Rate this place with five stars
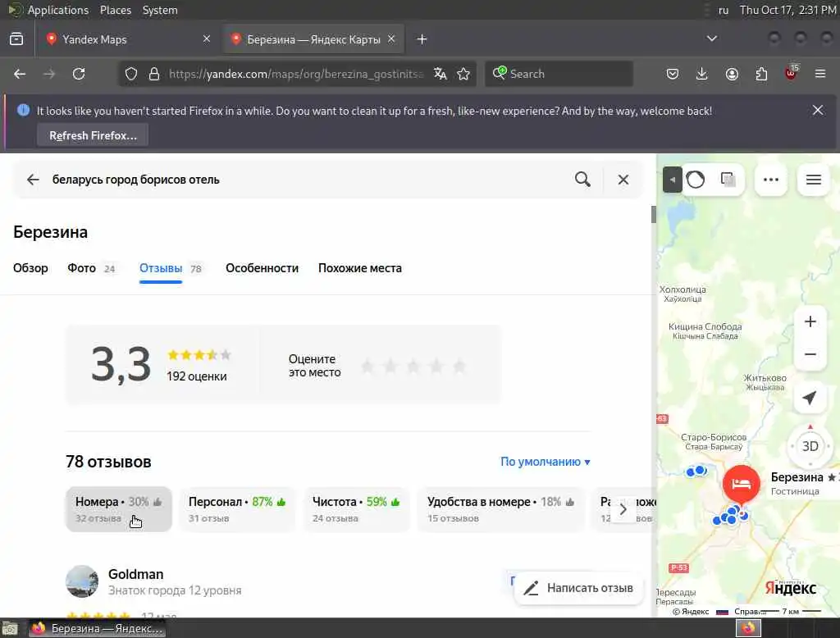Screen dimensions: 840x638 (x=459, y=367)
